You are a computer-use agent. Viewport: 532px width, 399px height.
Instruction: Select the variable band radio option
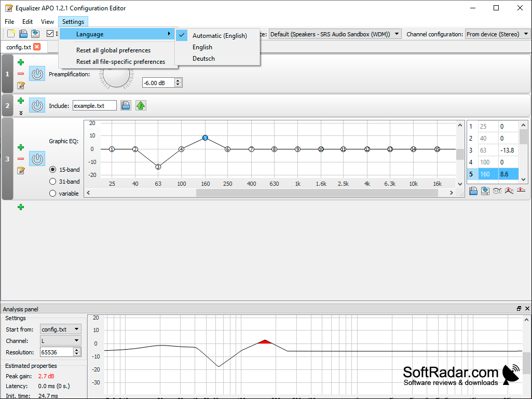52,194
